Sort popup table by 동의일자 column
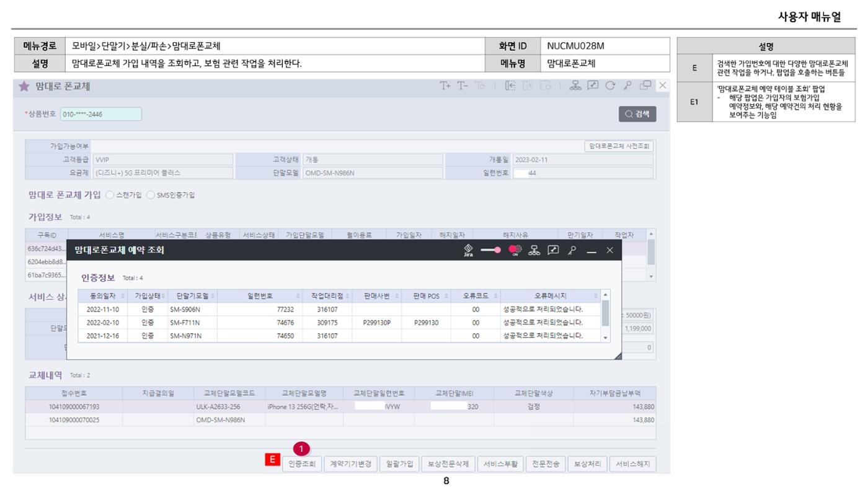This screenshot has height=489, width=868. [103, 296]
